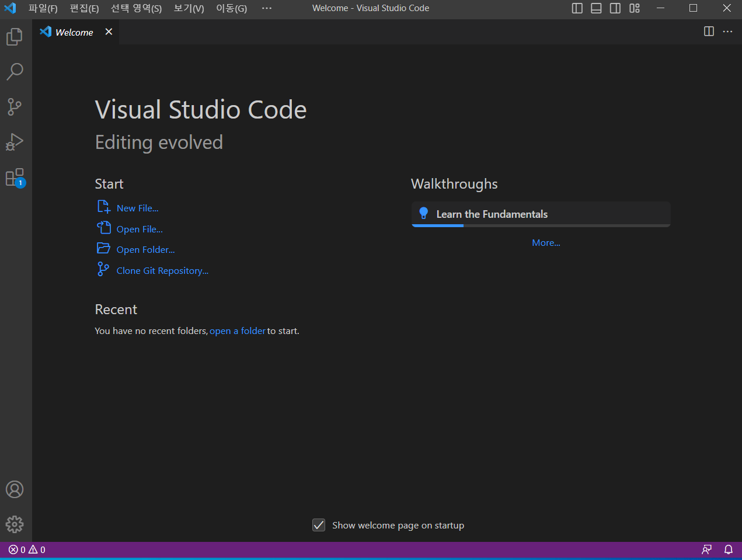
Task: Toggle Primary Side Bar layout icon
Action: (x=577, y=8)
